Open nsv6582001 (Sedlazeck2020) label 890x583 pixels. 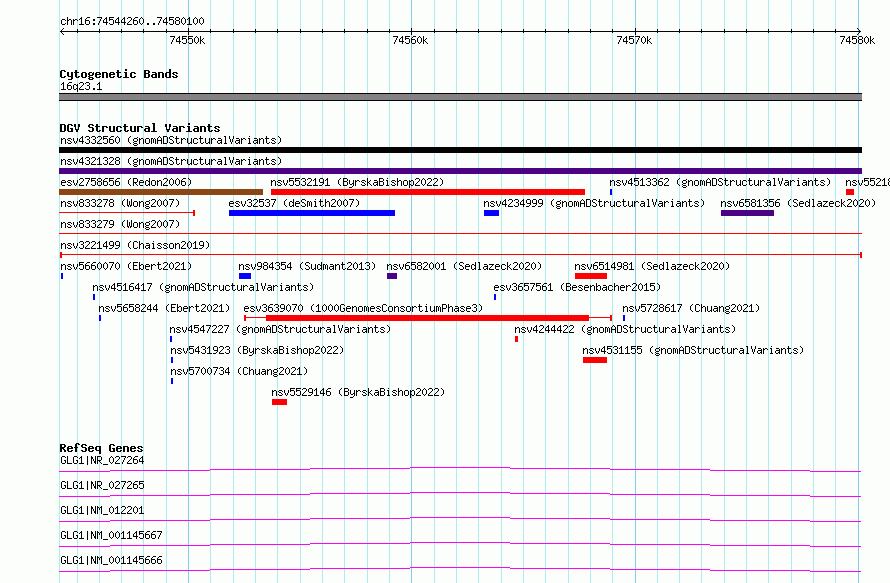[x=464, y=266]
